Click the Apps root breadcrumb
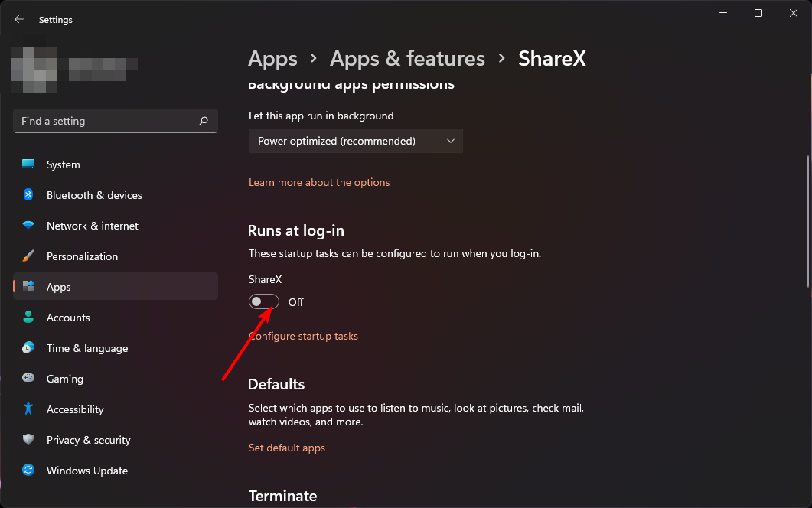 tap(272, 59)
